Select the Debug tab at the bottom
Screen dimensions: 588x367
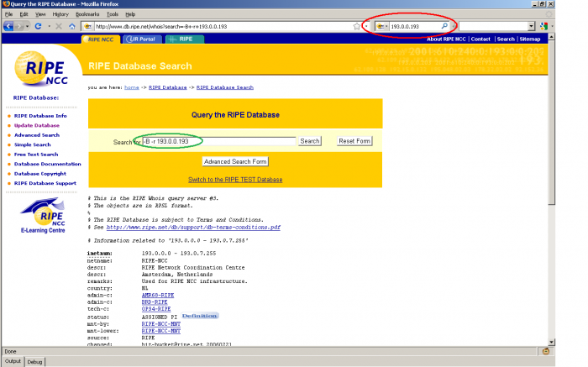pyautogui.click(x=34, y=362)
